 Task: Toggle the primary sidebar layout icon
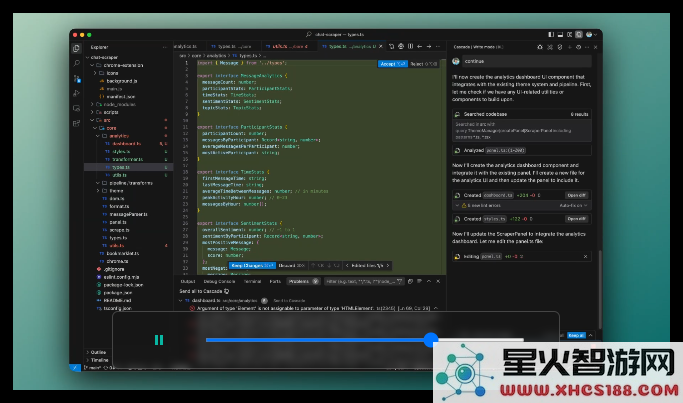551,34
